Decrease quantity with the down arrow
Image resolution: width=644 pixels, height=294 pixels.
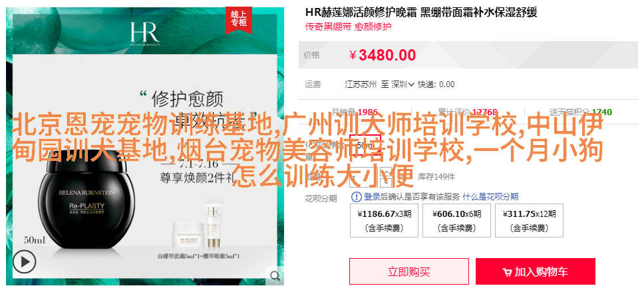(x=386, y=182)
